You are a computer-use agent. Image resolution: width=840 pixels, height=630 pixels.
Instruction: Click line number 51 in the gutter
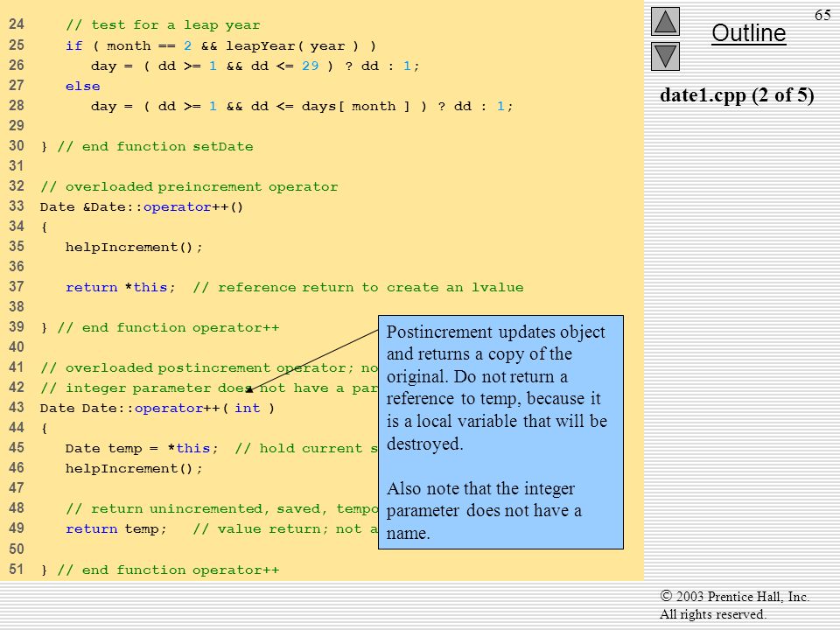(x=17, y=569)
